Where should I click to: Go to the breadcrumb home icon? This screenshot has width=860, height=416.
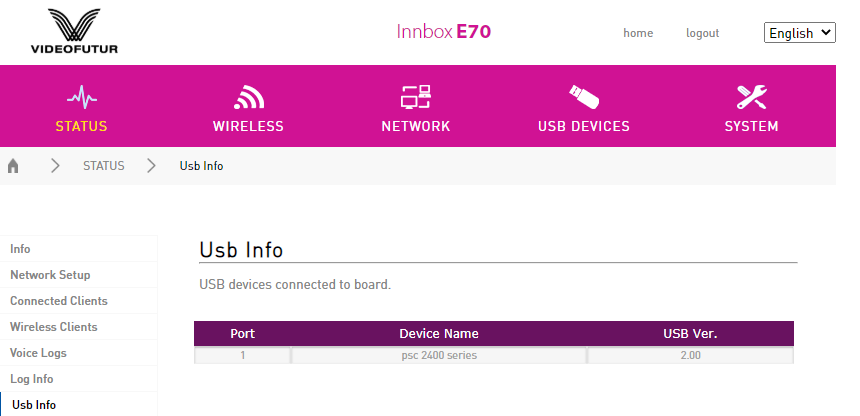tap(14, 166)
